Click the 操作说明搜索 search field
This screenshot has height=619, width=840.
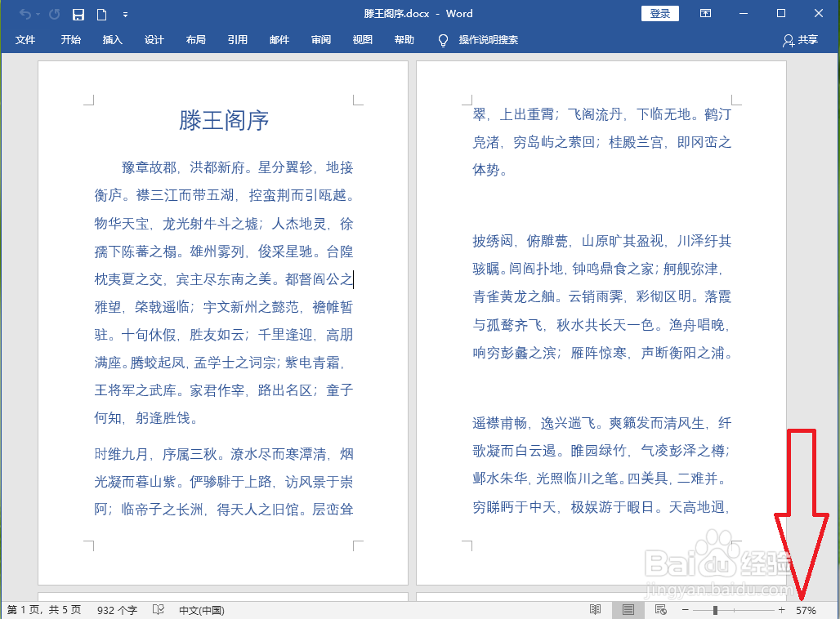[488, 40]
